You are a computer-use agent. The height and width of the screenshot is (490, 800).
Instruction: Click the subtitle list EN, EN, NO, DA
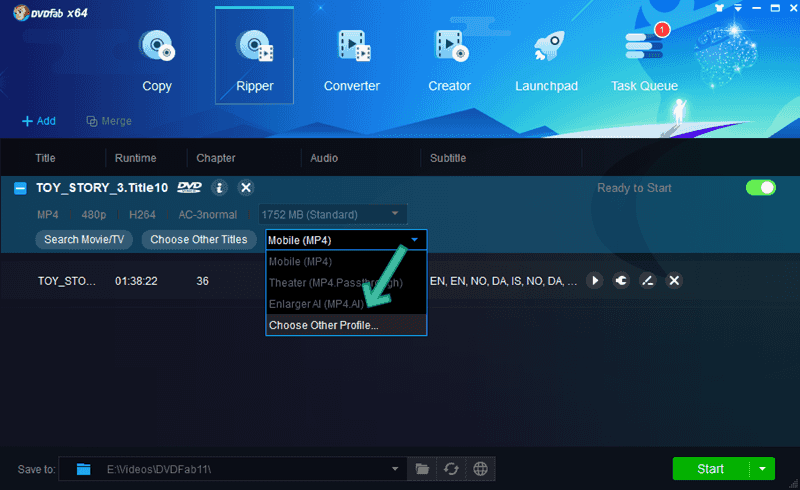point(504,281)
